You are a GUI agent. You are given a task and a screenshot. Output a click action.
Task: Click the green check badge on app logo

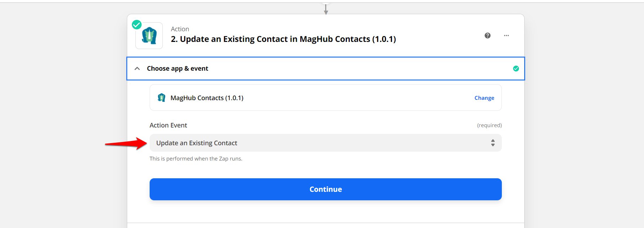click(137, 25)
